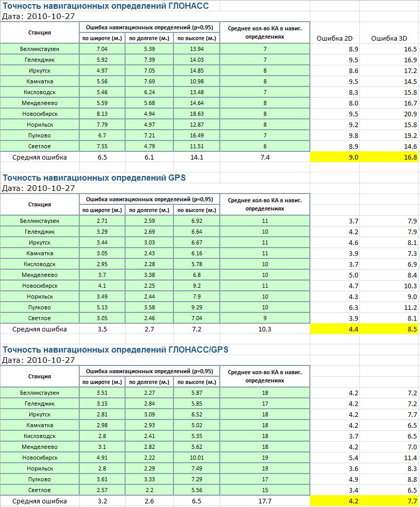Select the 18.63 height error cell
The height and width of the screenshot is (507, 420).
pyautogui.click(x=197, y=114)
